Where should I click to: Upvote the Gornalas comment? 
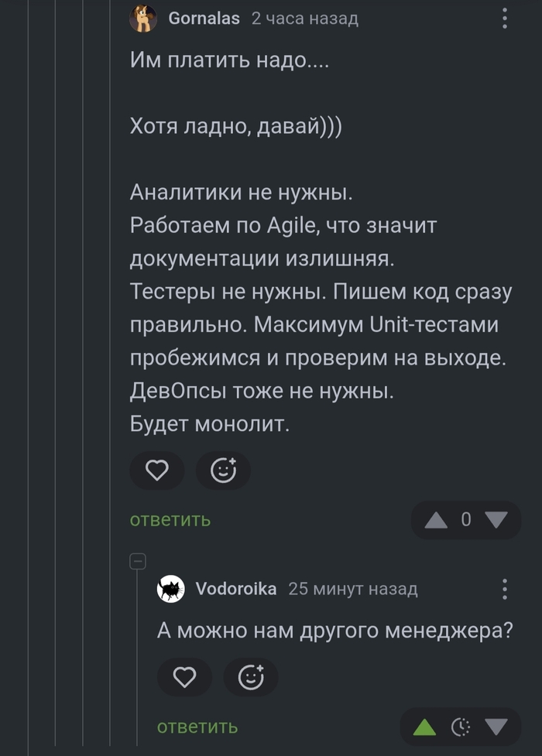pos(436,520)
